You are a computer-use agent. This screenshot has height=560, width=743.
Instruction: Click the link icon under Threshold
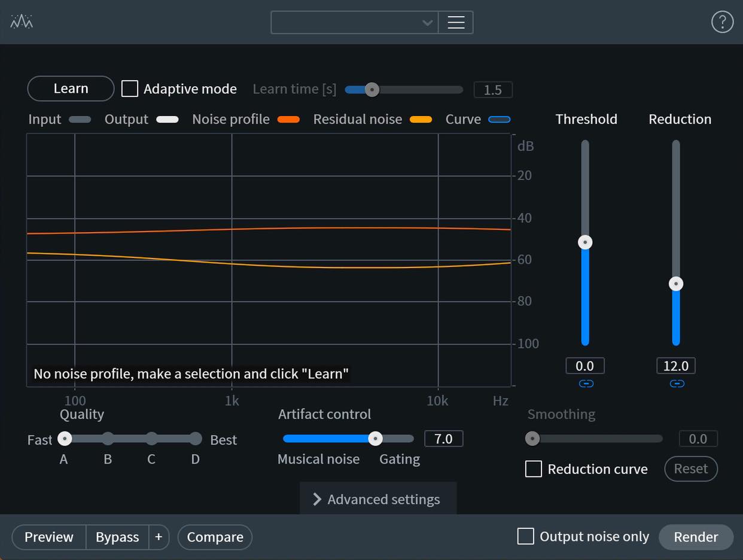(586, 384)
